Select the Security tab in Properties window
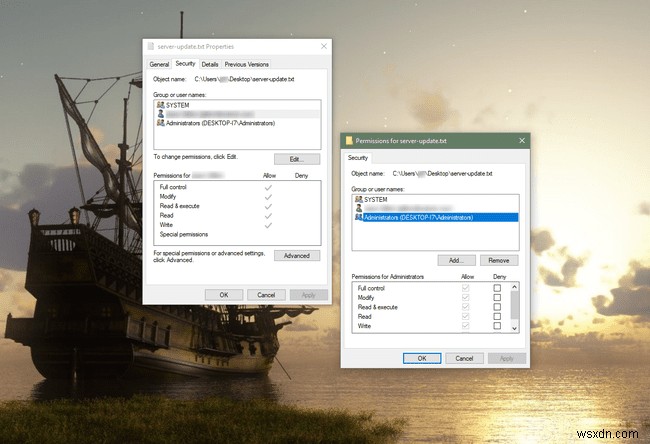Viewport: 650px width, 444px height. point(185,63)
